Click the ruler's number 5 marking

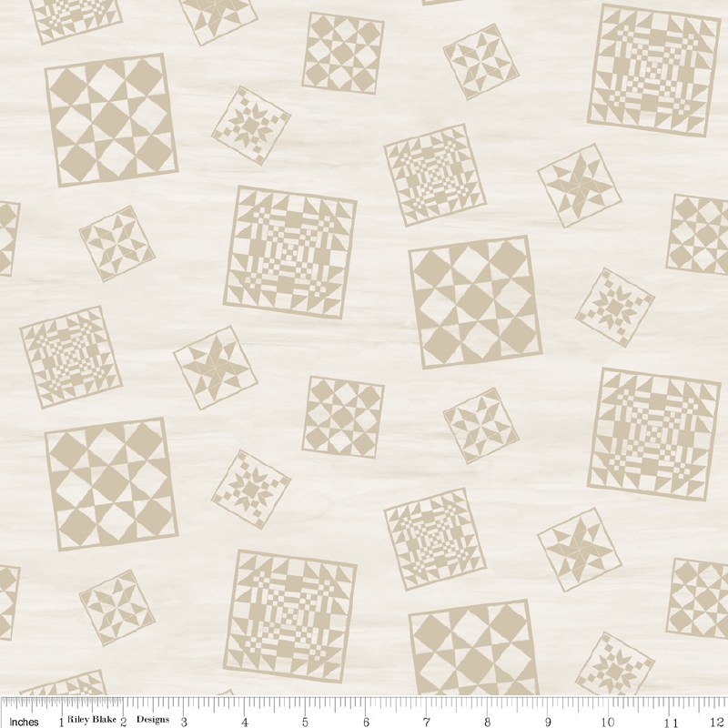[304, 716]
